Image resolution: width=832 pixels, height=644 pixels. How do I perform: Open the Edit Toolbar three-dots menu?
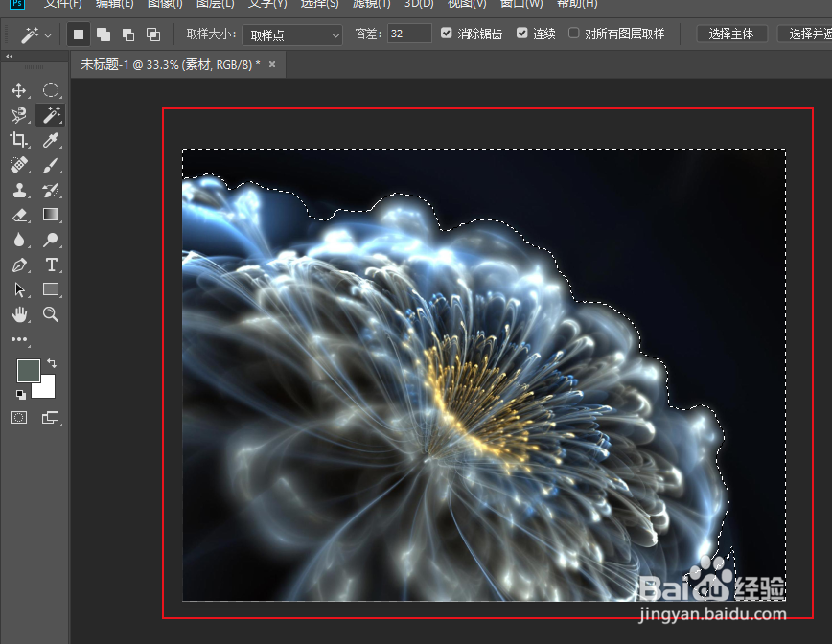[x=19, y=339]
